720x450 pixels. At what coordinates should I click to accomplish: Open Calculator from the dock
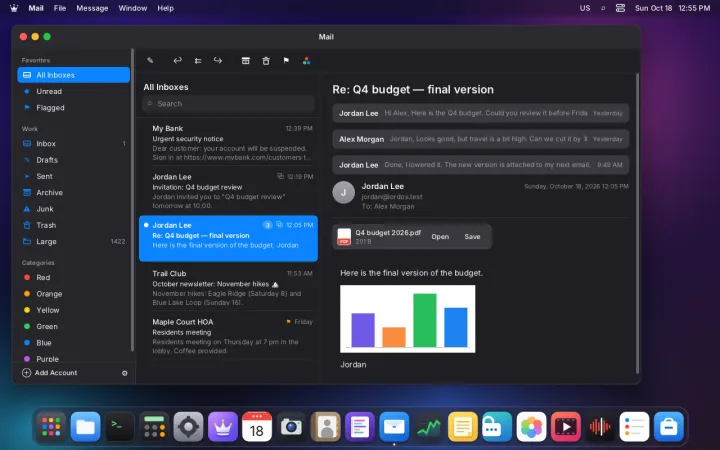pyautogui.click(x=154, y=427)
